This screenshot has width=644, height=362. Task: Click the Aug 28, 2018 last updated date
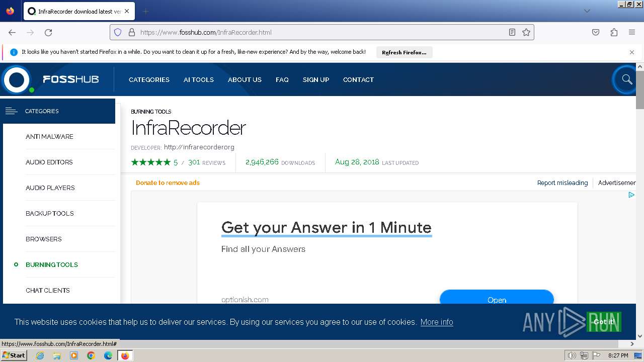point(357,162)
